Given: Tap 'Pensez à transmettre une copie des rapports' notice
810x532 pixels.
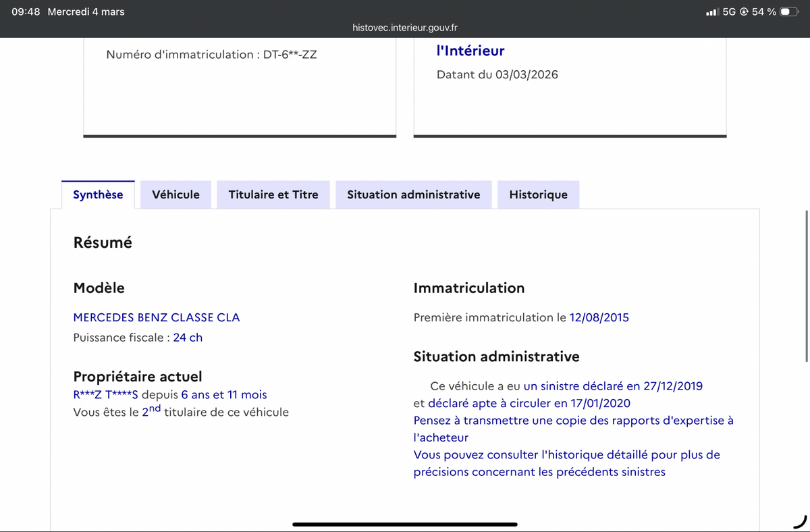Looking at the screenshot, I should tap(574, 429).
